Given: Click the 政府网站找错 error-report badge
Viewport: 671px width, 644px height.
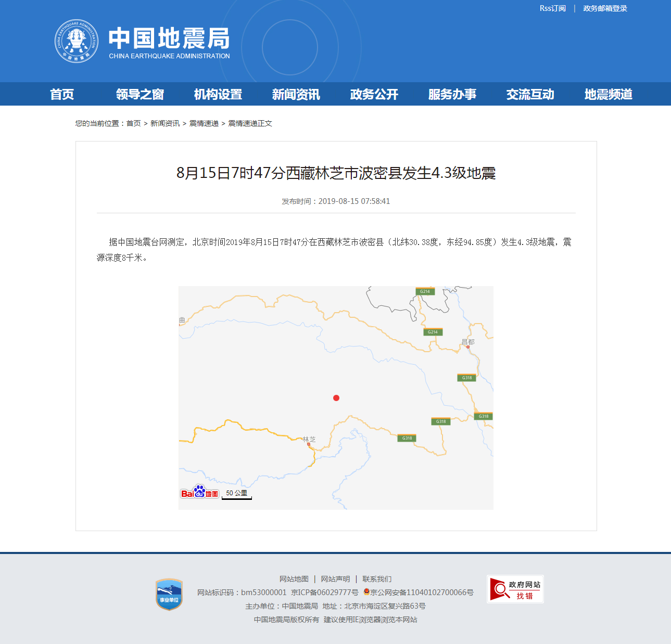Looking at the screenshot, I should point(515,589).
